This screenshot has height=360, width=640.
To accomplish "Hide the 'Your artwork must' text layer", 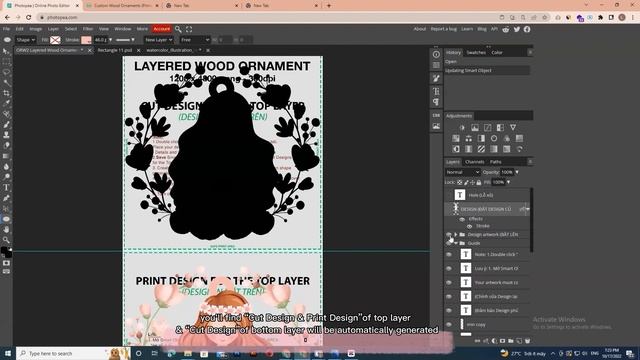I will point(449,282).
